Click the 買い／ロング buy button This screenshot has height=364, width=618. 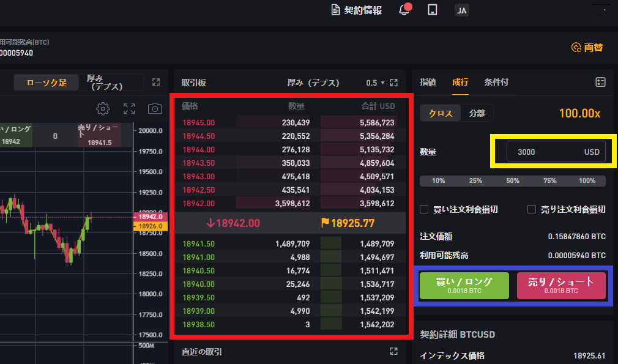click(464, 286)
